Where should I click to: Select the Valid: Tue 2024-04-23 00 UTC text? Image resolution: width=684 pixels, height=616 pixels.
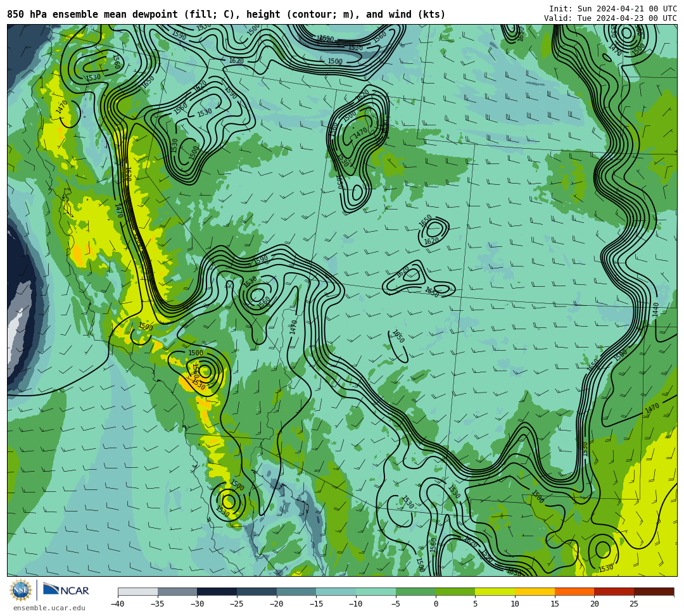611,18
